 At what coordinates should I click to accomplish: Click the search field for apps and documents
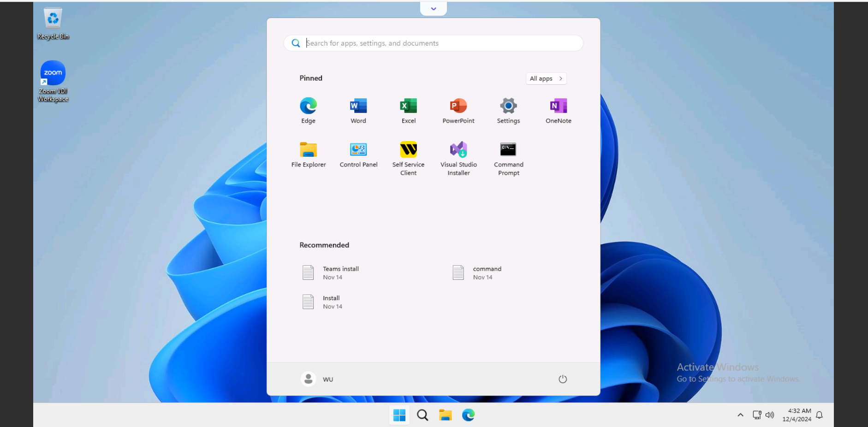click(433, 43)
